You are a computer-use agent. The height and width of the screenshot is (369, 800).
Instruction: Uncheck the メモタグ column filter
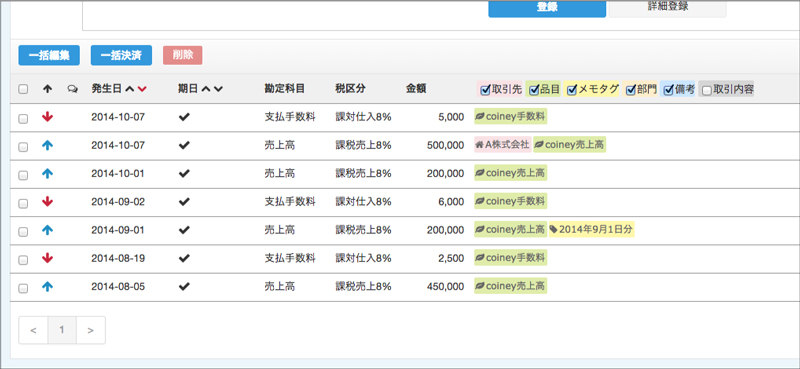point(572,90)
